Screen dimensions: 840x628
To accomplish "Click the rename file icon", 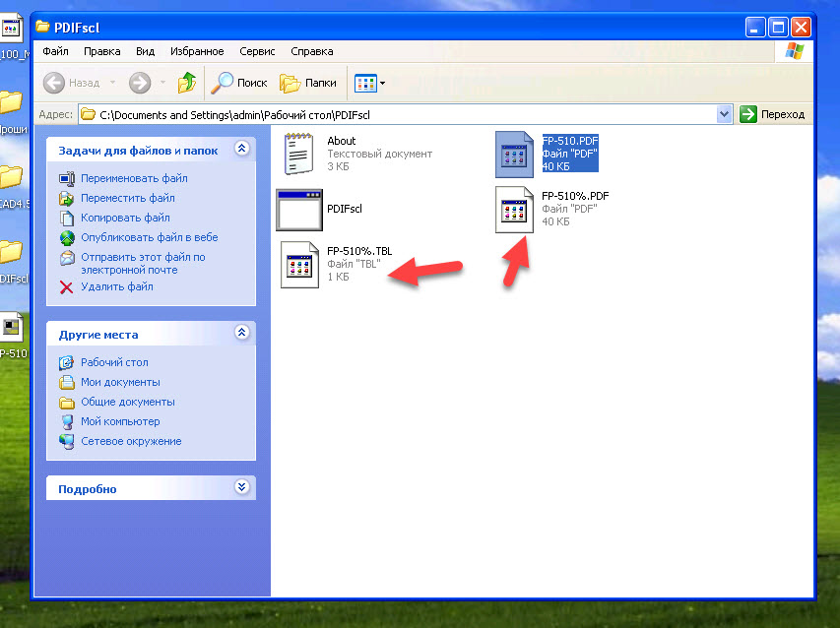I will click(67, 178).
